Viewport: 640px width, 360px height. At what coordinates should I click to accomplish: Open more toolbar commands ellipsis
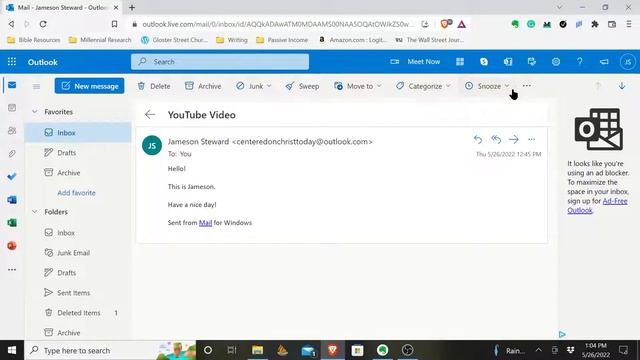[527, 86]
